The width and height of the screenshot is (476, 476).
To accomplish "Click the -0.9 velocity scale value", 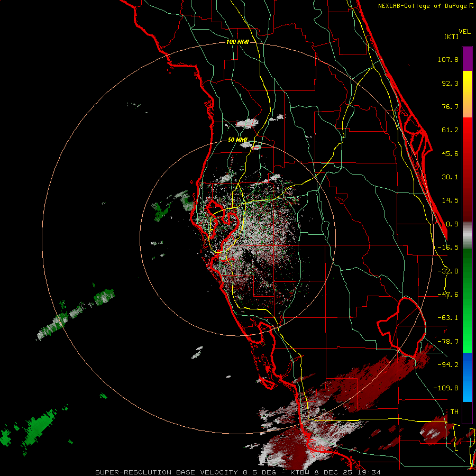I will (x=450, y=224).
